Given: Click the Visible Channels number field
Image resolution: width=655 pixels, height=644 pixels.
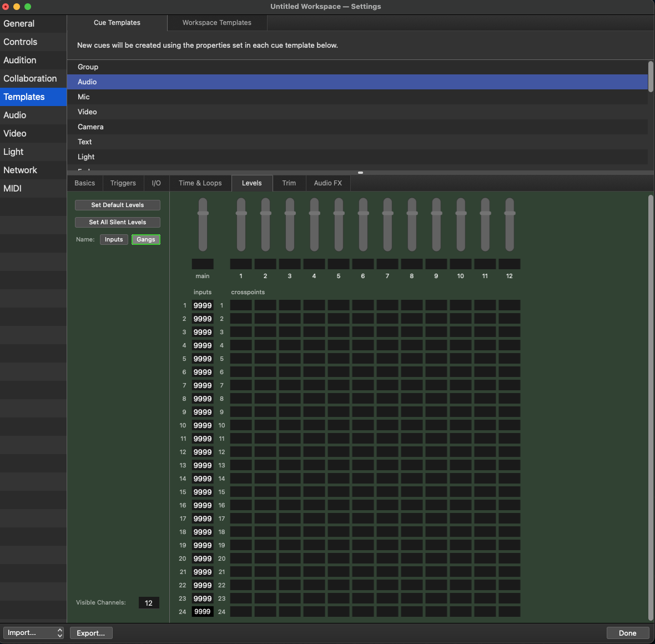Looking at the screenshot, I should pos(149,603).
